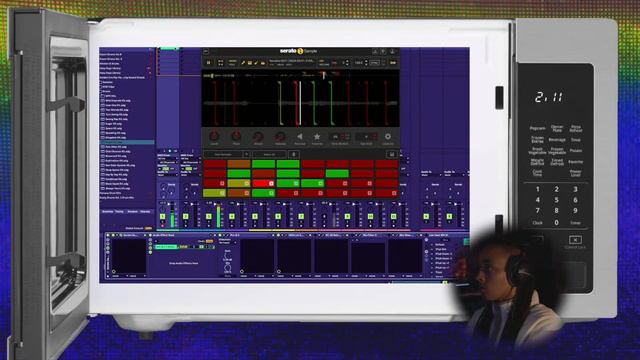The width and height of the screenshot is (640, 360).
Task: Select the green chain in the Audio Effect Rack
Action: (x=167, y=247)
